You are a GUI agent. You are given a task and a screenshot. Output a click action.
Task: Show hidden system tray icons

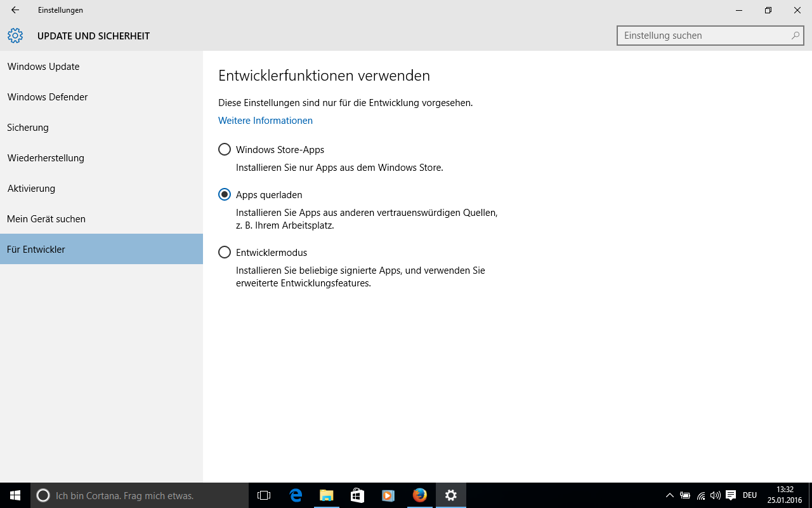point(669,495)
